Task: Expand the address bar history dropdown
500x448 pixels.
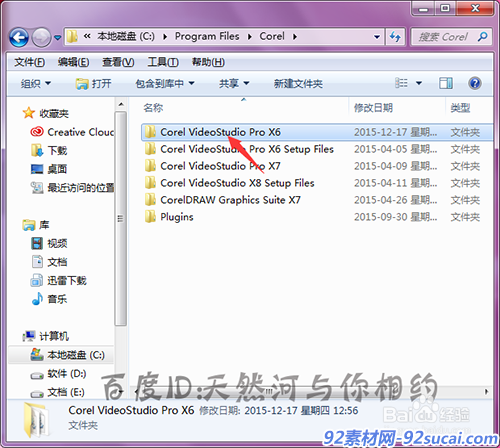Action: click(x=377, y=37)
